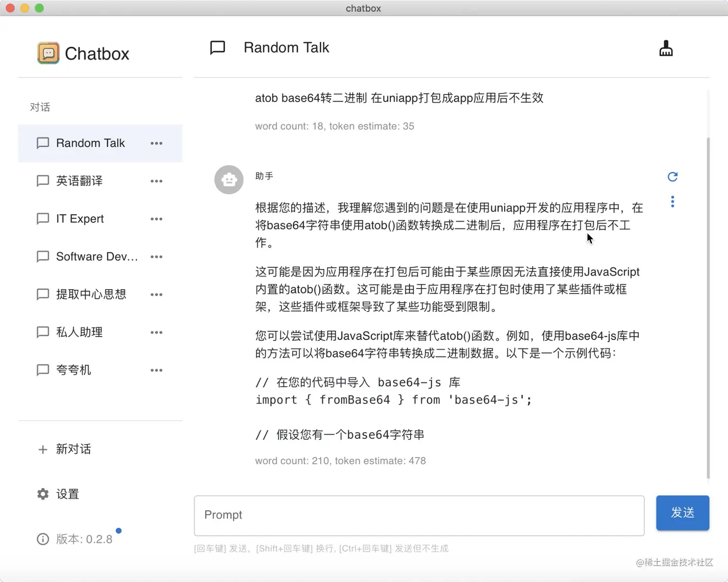The width and height of the screenshot is (728, 582).
Task: Click the gear icon beside 设置
Action: tap(43, 494)
